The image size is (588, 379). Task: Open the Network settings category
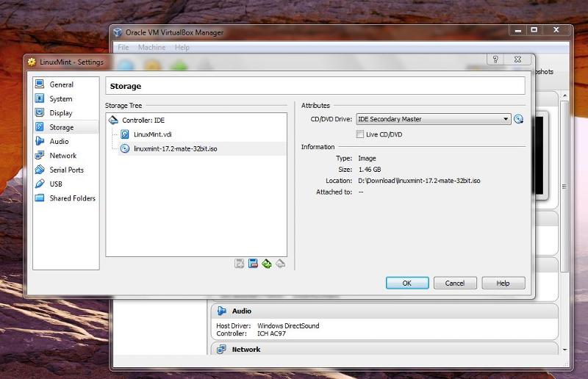63,156
